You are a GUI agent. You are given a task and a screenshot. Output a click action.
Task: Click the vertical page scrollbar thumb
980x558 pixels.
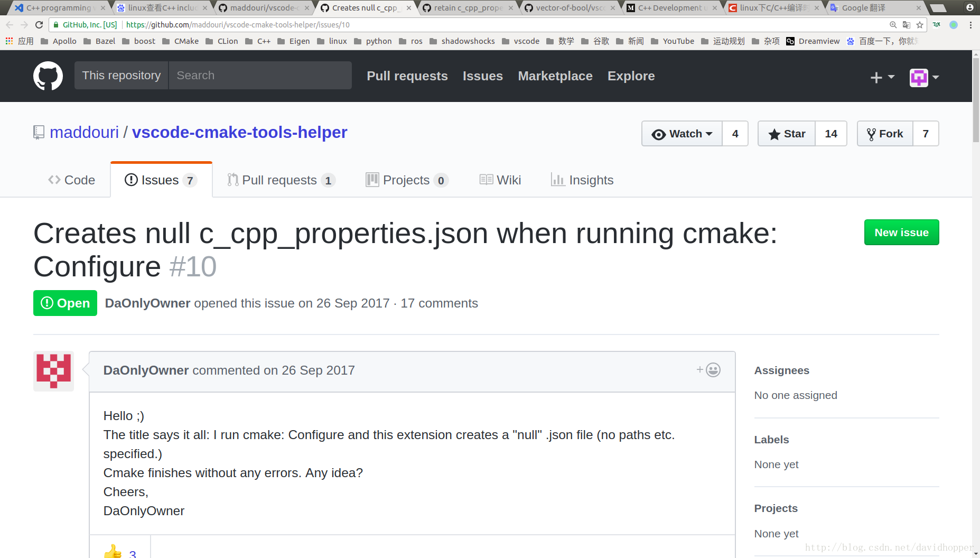coord(976,99)
